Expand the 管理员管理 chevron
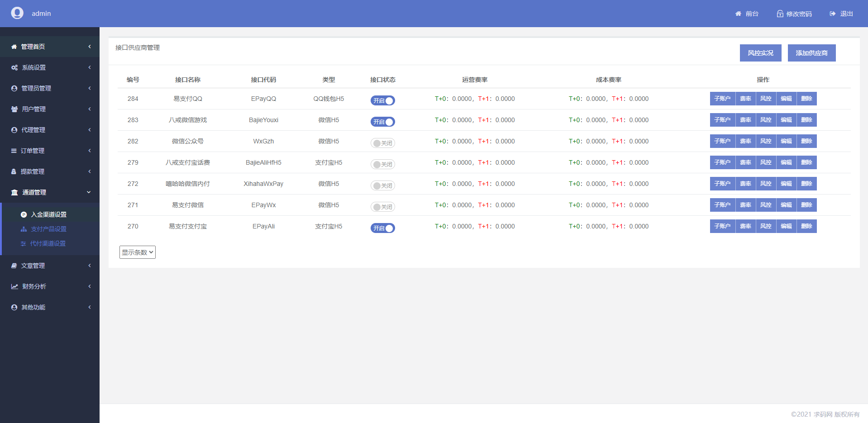The image size is (868, 423). 90,88
